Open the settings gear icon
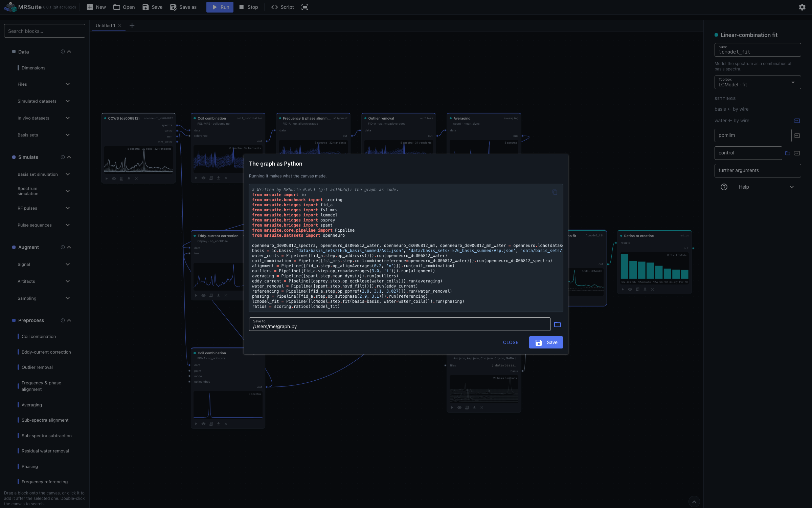 point(802,7)
